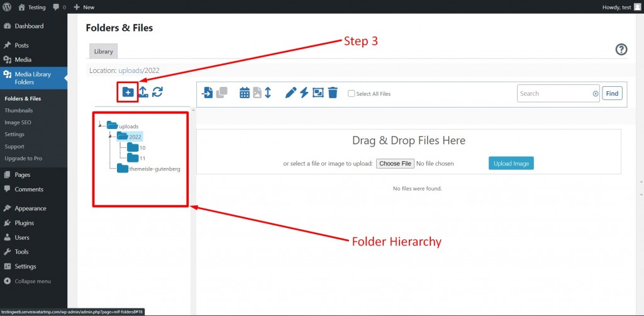Select the uploads folder icon in tree
The height and width of the screenshot is (316, 644).
pyautogui.click(x=112, y=125)
